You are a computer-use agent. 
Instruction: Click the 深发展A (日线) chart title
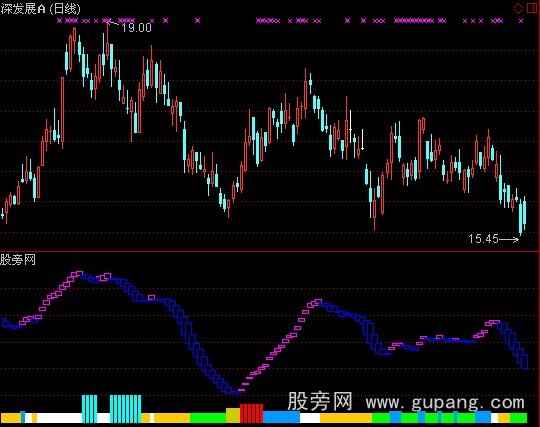click(40, 9)
